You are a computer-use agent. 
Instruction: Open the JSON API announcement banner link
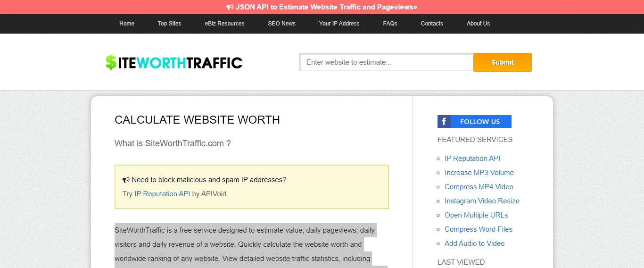322,7
